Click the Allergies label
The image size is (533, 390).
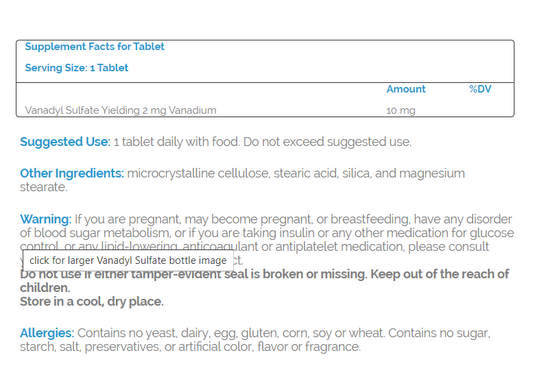click(47, 333)
